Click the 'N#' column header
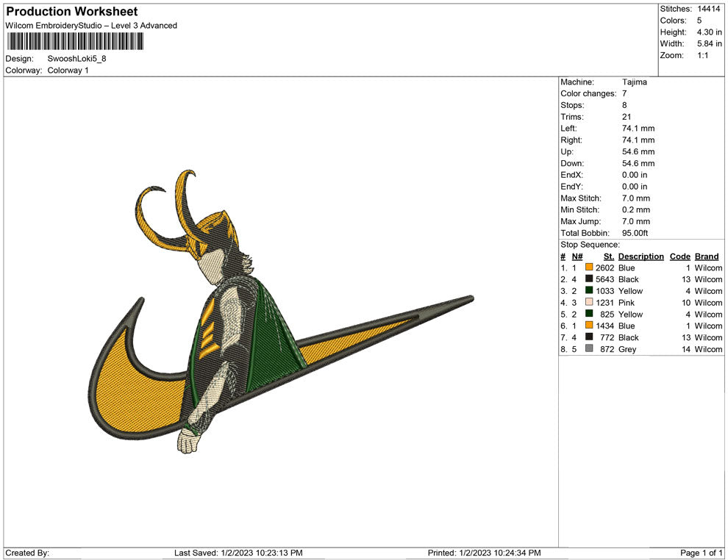 point(577,256)
